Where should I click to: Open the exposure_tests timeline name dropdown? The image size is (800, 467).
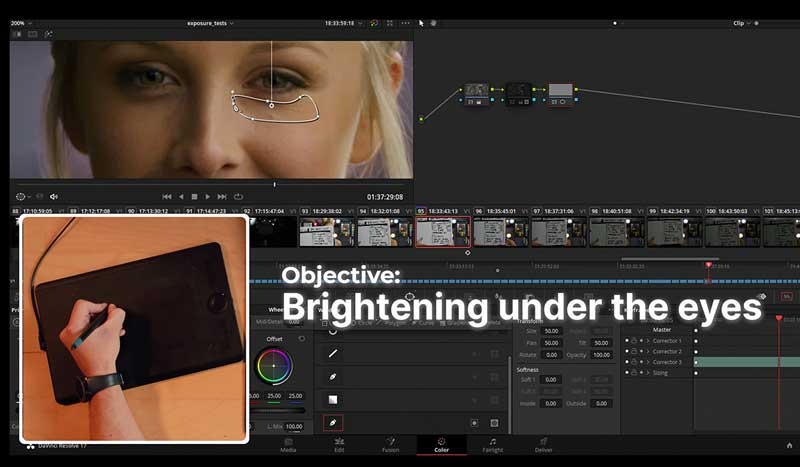click(210, 23)
